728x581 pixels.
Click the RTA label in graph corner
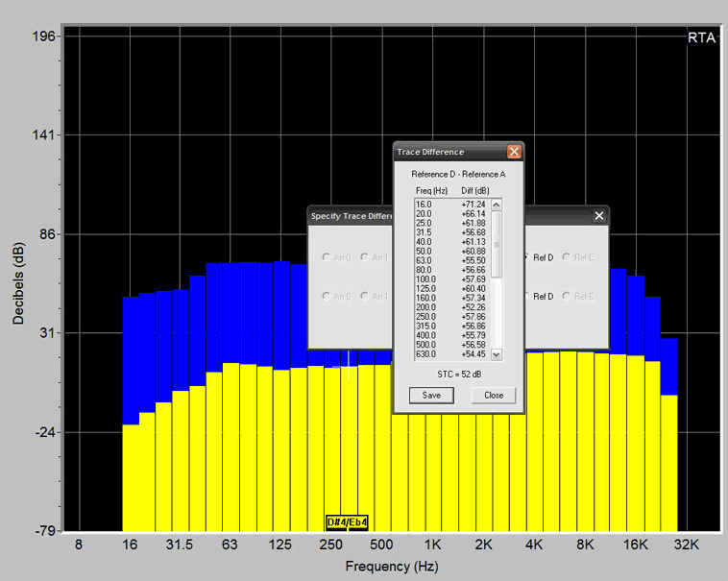700,37
